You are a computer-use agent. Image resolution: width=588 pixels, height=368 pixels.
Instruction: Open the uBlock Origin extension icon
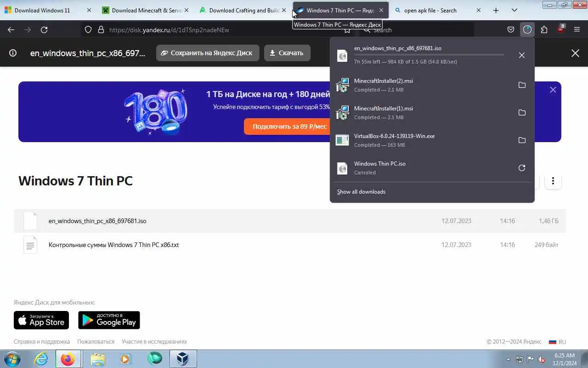[560, 29]
